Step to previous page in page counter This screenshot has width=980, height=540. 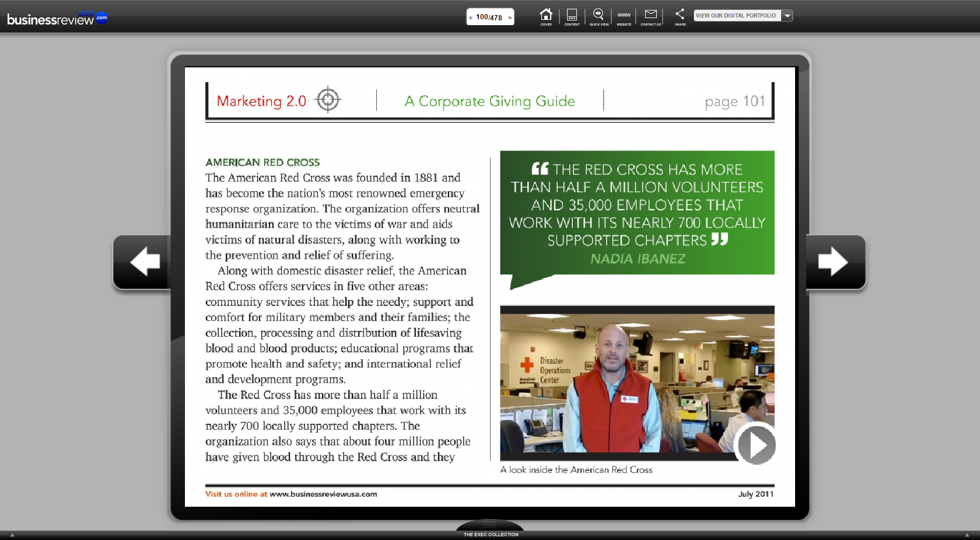(471, 18)
